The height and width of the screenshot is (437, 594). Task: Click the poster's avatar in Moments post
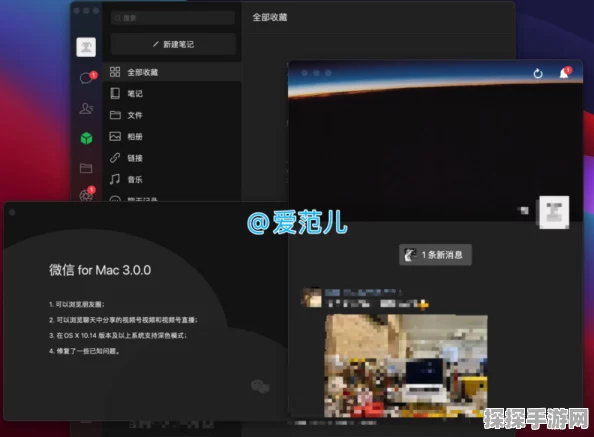(312, 298)
